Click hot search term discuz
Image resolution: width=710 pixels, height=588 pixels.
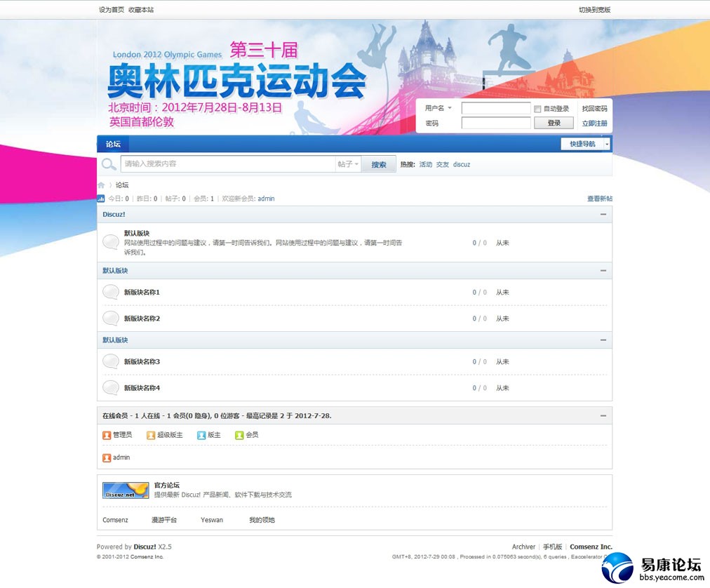point(462,164)
